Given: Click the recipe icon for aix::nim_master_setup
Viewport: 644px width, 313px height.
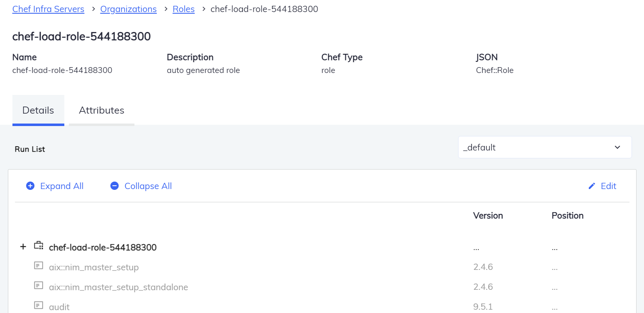Looking at the screenshot, I should [x=39, y=266].
